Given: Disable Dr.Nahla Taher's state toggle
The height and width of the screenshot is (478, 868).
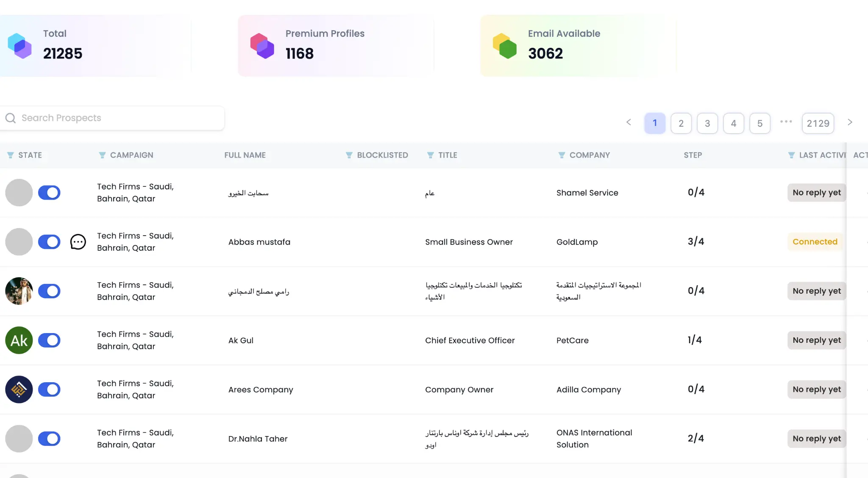Looking at the screenshot, I should coord(49,439).
